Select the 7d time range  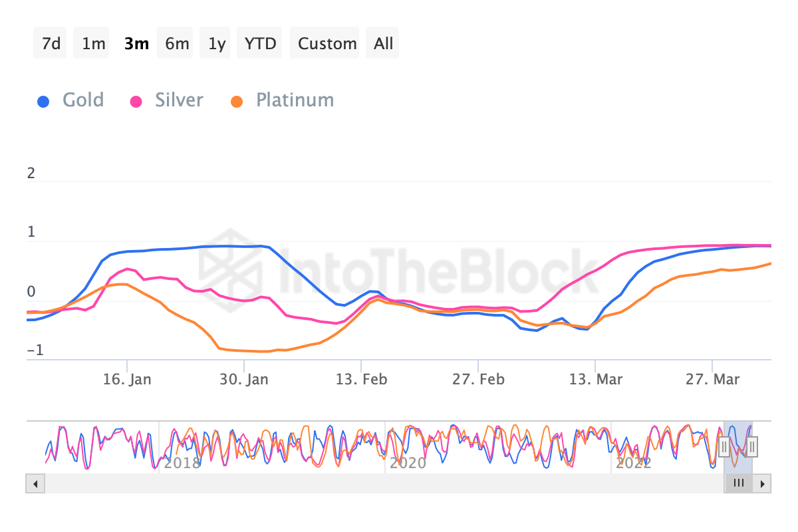coord(51,44)
